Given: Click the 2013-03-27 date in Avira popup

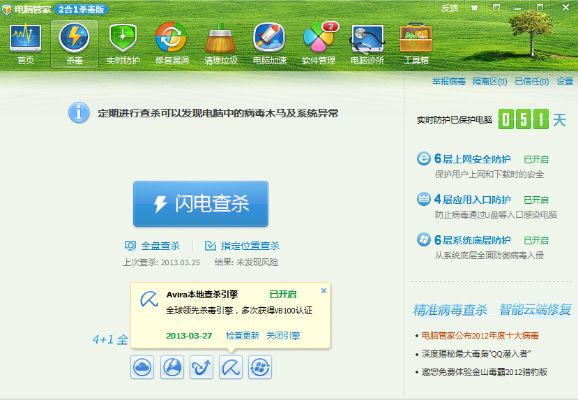Looking at the screenshot, I should pos(189,336).
